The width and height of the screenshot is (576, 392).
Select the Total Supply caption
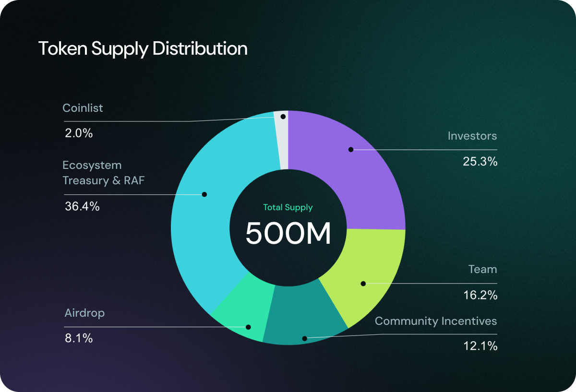tap(288, 207)
